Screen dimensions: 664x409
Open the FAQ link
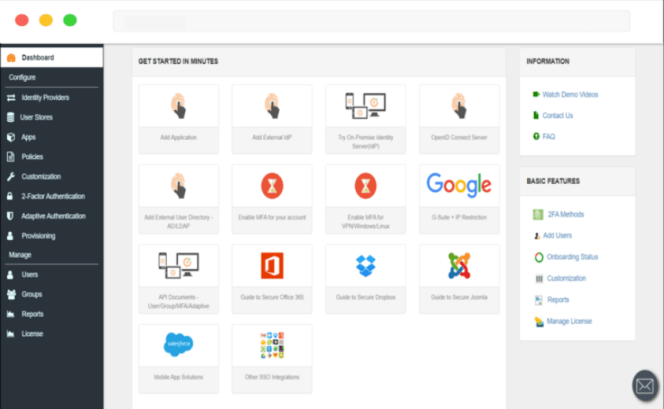click(x=548, y=136)
